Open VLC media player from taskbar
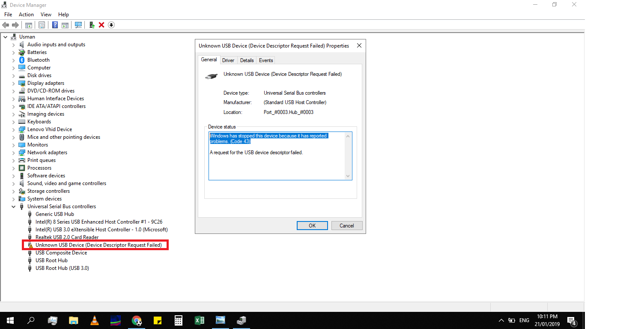Image resolution: width=644 pixels, height=329 pixels. tap(95, 320)
